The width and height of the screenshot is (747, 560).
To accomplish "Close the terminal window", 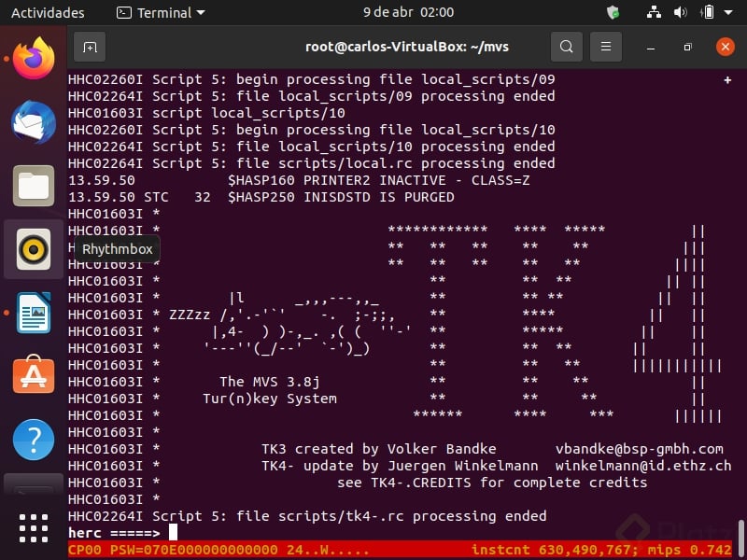I will point(726,47).
